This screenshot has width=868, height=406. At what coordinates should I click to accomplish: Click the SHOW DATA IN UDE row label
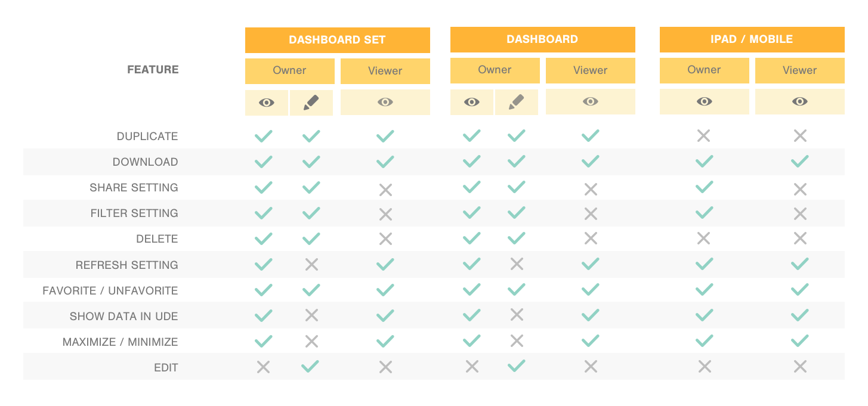[124, 316]
